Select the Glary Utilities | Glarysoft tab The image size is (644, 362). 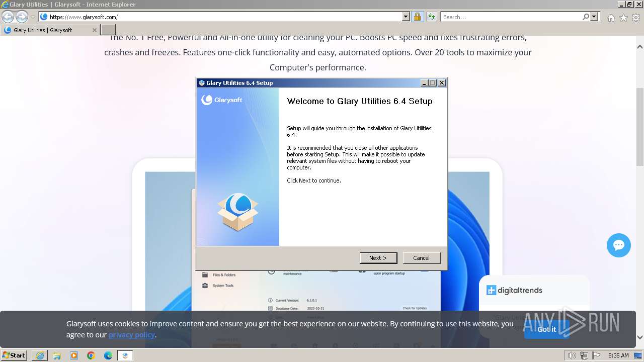pyautogui.click(x=50, y=30)
